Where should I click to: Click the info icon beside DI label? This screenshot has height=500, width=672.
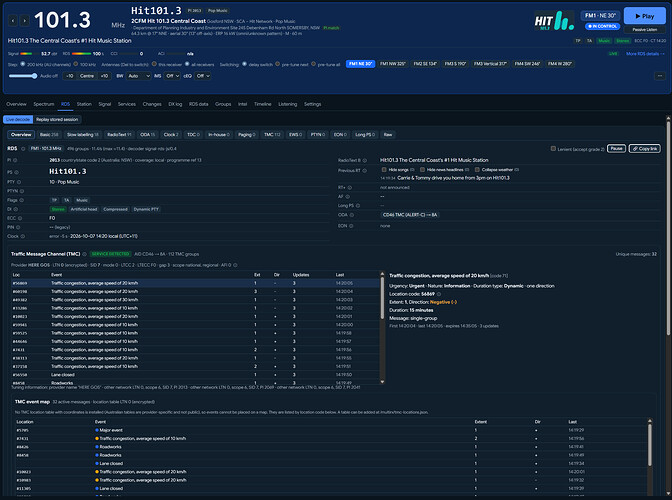point(15,209)
